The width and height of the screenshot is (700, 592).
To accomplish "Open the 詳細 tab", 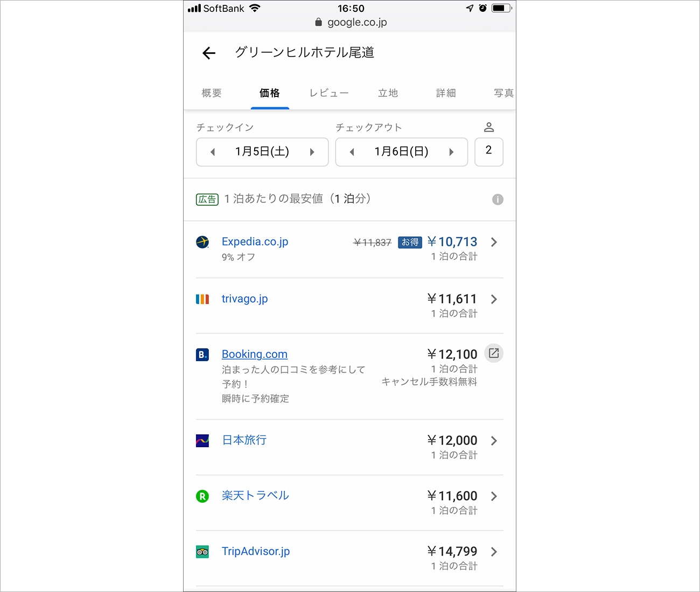I will coord(446,93).
